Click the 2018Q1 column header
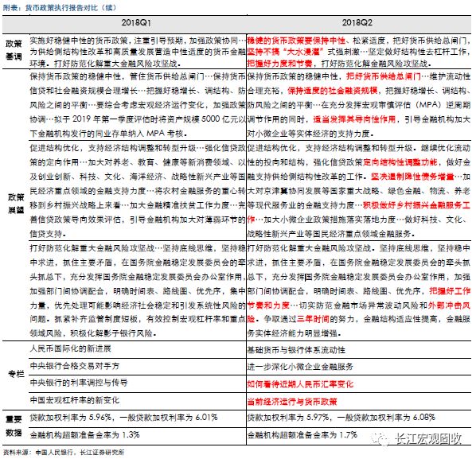The image size is (476, 459). [x=136, y=23]
